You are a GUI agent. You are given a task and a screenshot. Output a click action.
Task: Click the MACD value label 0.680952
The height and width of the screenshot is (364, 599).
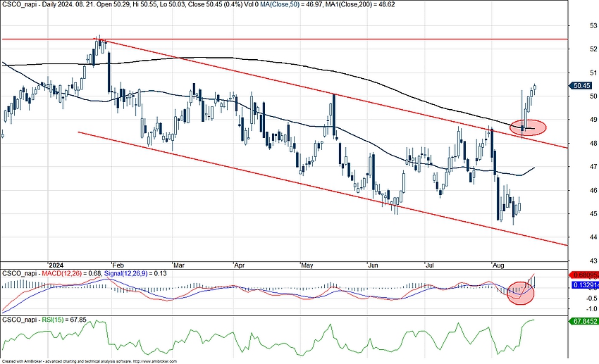coord(584,275)
